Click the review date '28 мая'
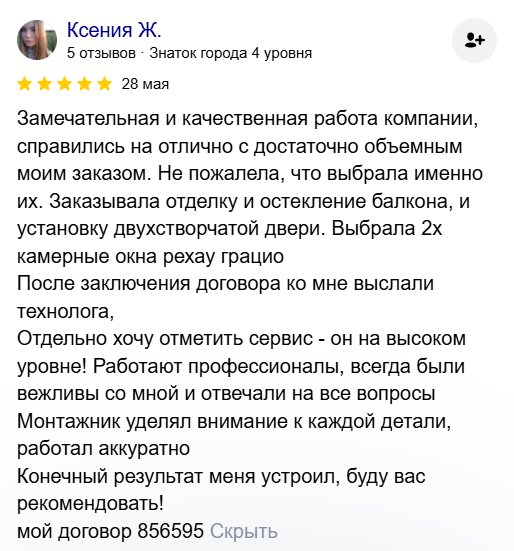514x551 pixels. [145, 84]
